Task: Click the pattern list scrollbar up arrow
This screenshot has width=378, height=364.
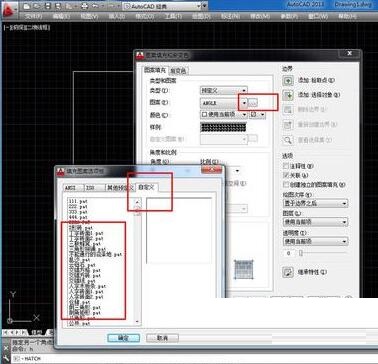Action: click(138, 201)
